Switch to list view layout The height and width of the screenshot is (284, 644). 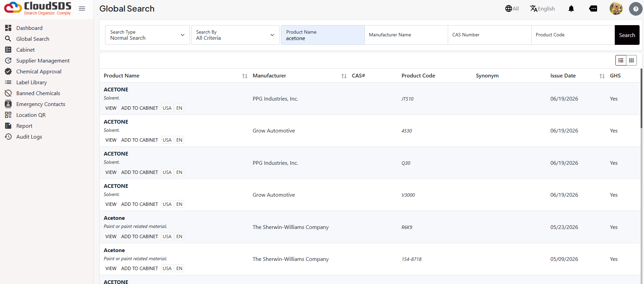point(621,60)
